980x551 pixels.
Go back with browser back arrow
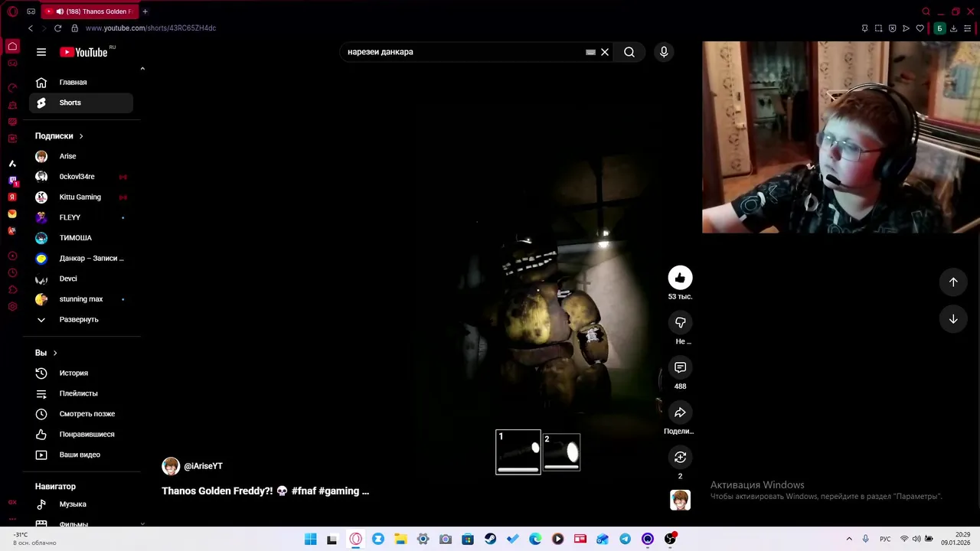(31, 28)
